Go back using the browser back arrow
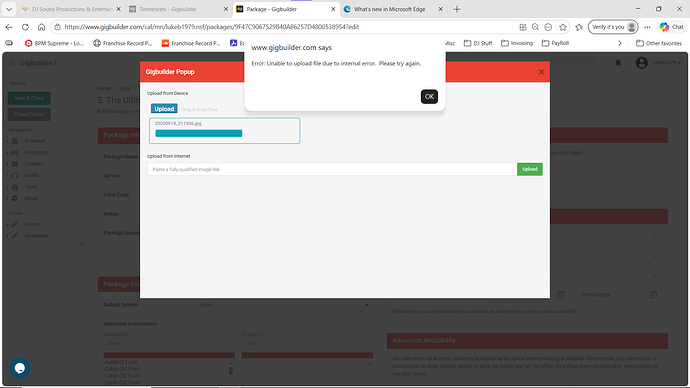The width and height of the screenshot is (690, 388). 9,27
